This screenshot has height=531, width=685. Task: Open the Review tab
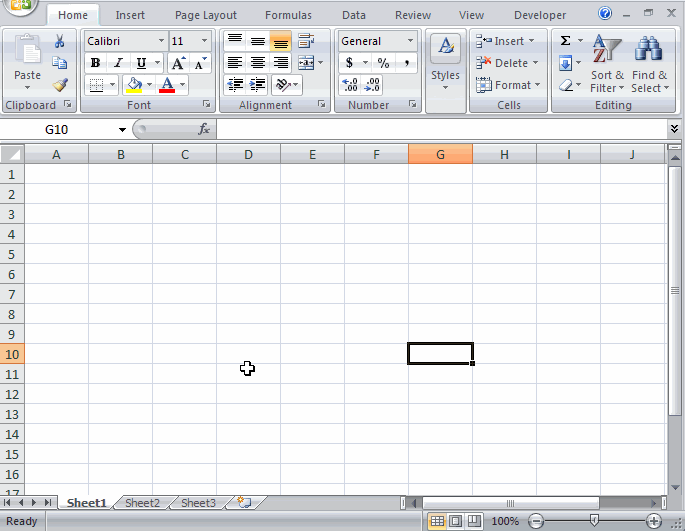[x=413, y=15]
